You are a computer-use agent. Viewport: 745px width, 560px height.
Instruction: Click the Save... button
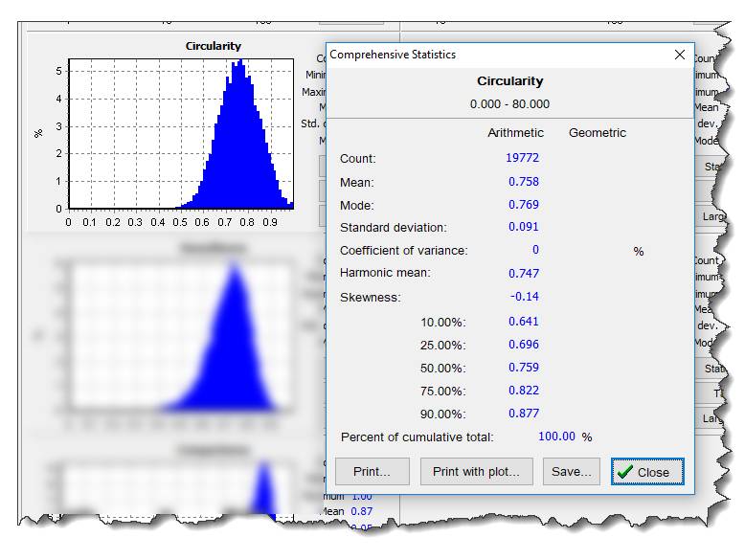[x=571, y=472]
